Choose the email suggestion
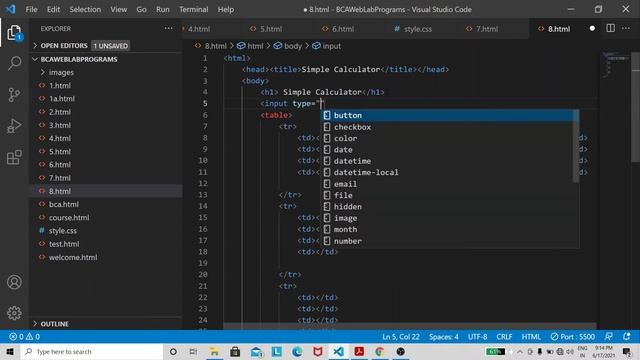Viewport: 640px width, 360px height. point(447,184)
